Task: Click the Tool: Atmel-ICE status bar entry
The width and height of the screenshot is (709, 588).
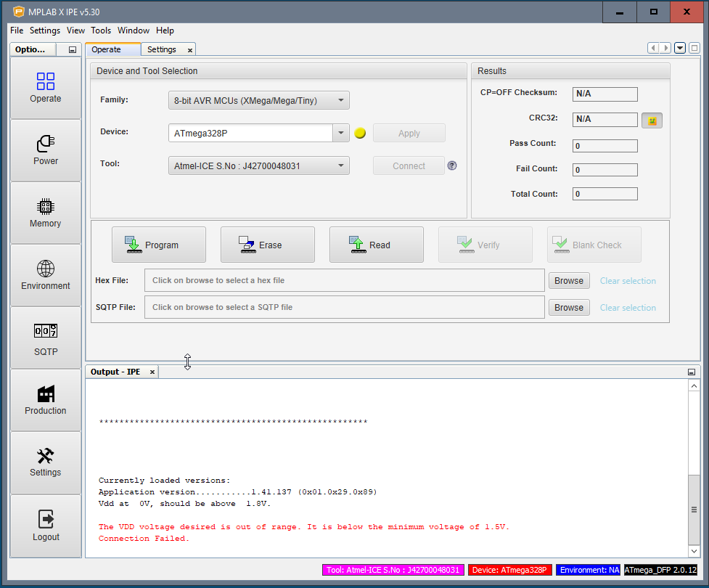Action: coord(393,570)
